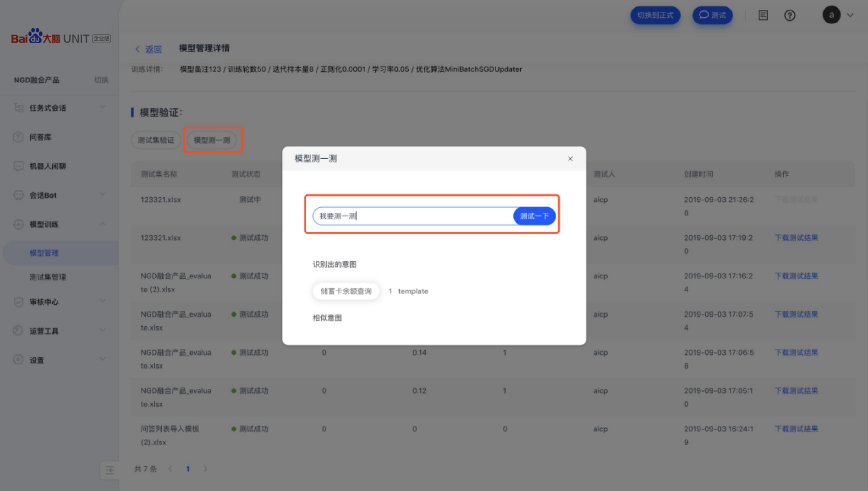Click the 模型训练 sidebar icon
Screen dimensions: 868x491
[18, 224]
